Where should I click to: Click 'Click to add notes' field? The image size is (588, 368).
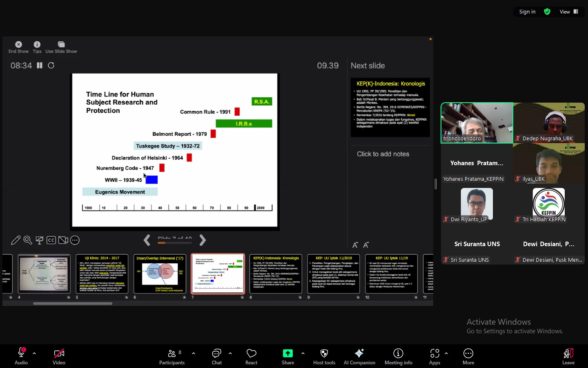(x=383, y=154)
